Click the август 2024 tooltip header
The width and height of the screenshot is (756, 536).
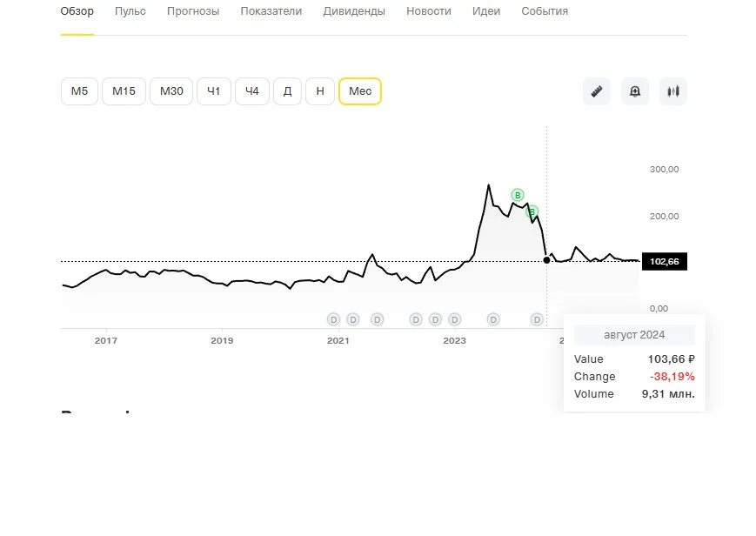coord(634,335)
